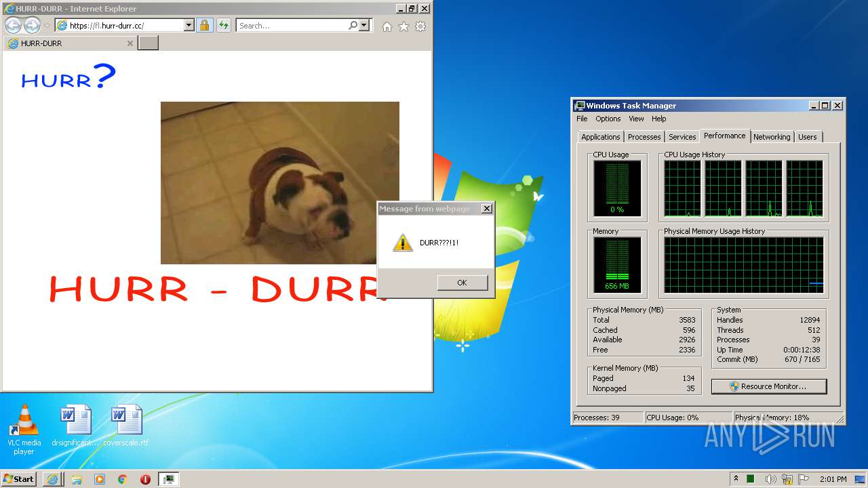Image resolution: width=868 pixels, height=488 pixels.
Task: Select the coverscale.rtf desktop icon
Action: 126,426
